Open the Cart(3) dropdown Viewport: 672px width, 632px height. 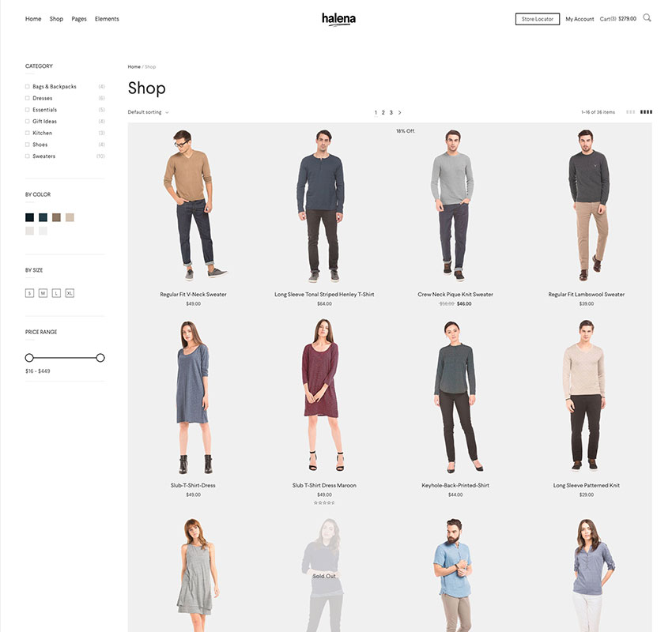pos(617,19)
